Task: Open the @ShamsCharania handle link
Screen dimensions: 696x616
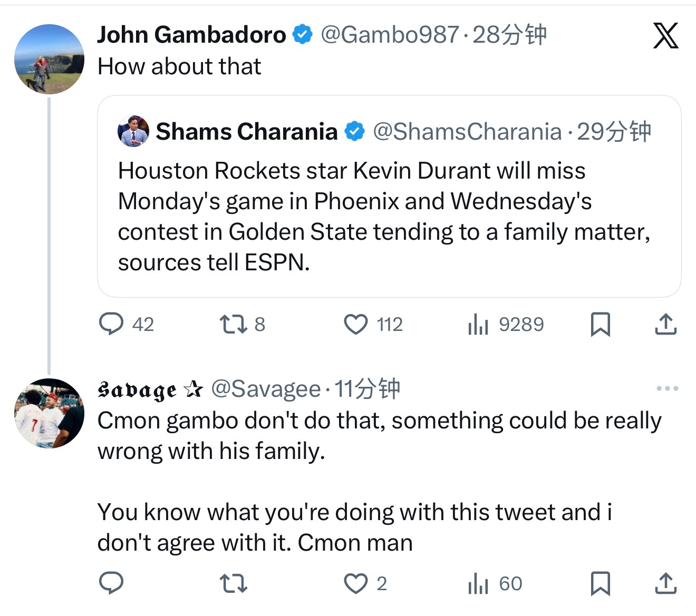Action: (467, 132)
